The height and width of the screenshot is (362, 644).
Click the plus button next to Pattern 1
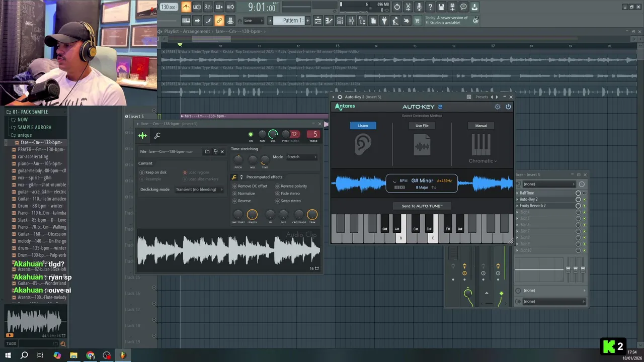coord(308,21)
